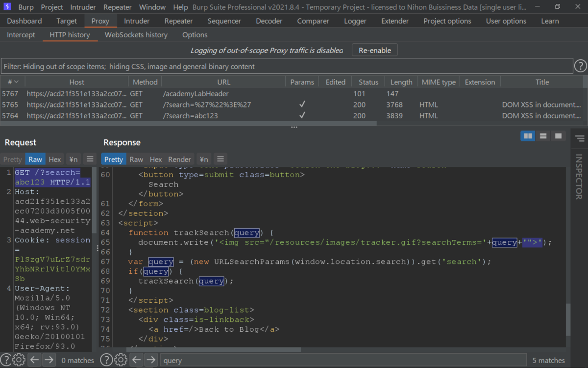Open response search help icon
588x368 pixels.
pyautogui.click(x=106, y=360)
